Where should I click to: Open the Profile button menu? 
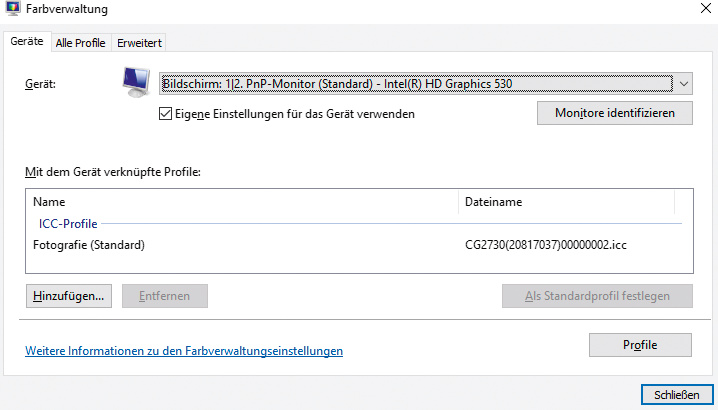[640, 345]
